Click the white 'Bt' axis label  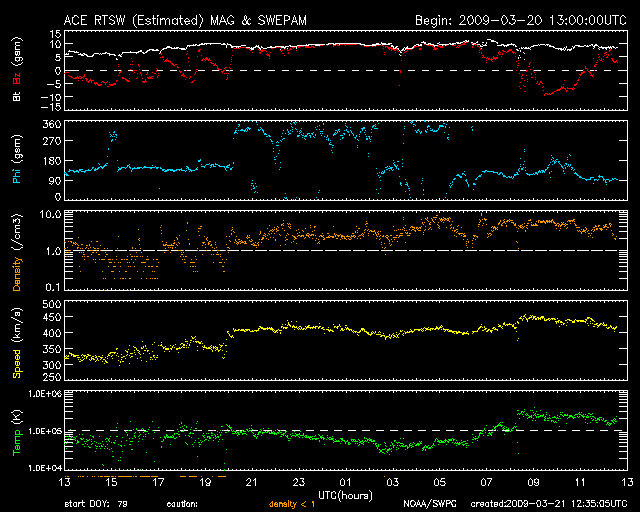click(x=17, y=96)
